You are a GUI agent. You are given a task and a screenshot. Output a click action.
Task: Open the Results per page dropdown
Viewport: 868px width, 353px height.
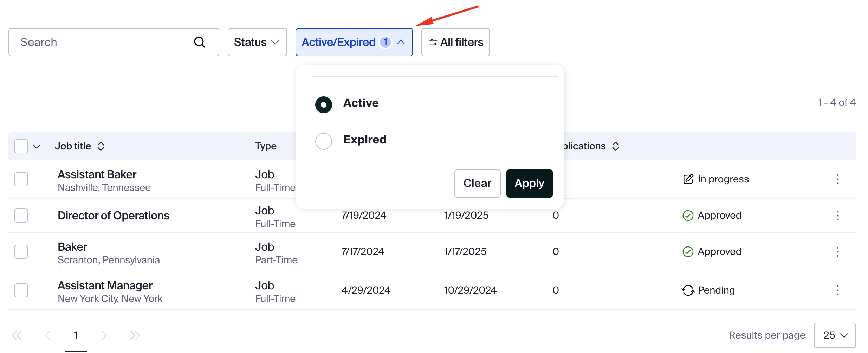pyautogui.click(x=835, y=335)
